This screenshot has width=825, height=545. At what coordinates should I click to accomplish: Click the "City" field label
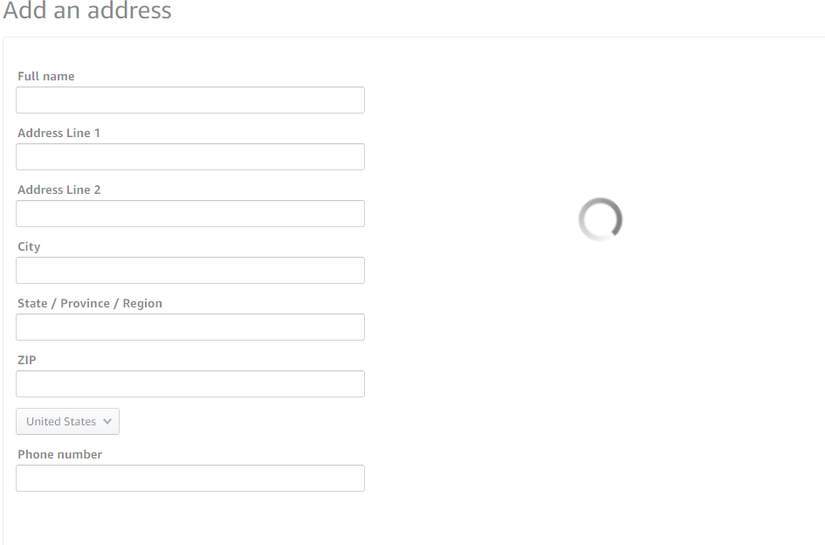[29, 247]
